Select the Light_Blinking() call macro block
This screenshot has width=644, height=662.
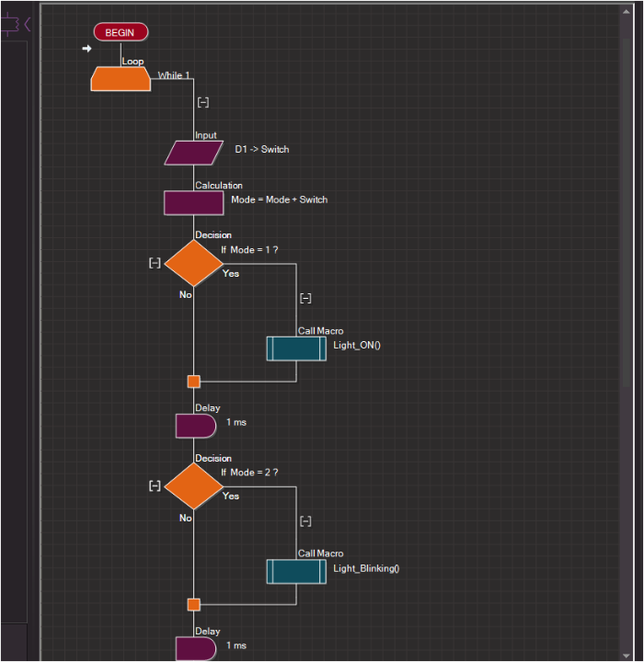coord(296,571)
